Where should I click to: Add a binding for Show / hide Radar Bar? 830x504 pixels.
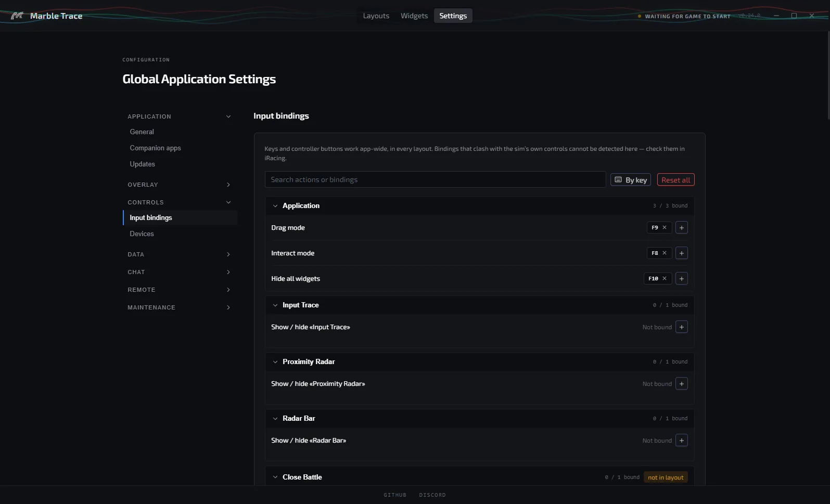682,440
